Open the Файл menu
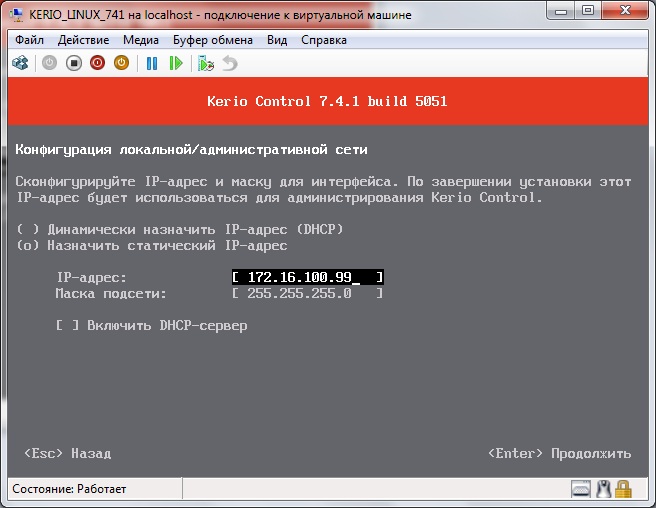The width and height of the screenshot is (656, 508). pos(29,40)
